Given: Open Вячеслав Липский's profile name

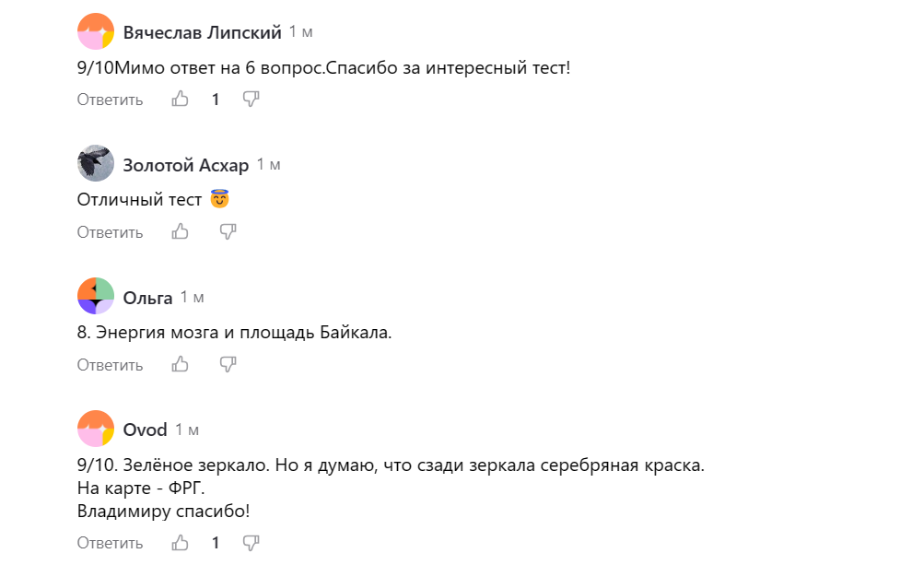Looking at the screenshot, I should [203, 31].
